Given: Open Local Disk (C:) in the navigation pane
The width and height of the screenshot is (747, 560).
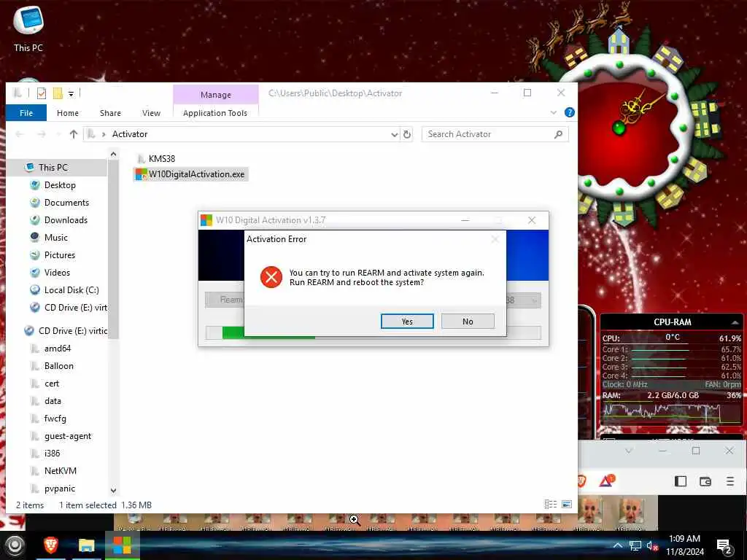Looking at the screenshot, I should point(71,290).
